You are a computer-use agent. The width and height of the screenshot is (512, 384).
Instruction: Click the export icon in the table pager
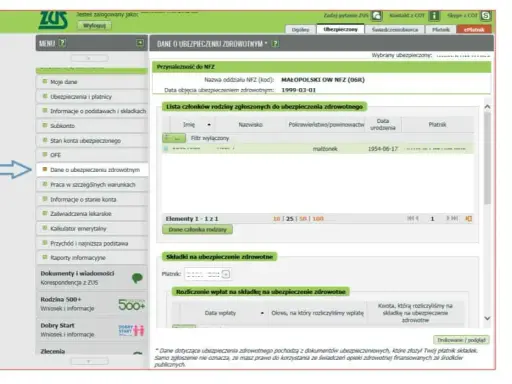click(468, 219)
